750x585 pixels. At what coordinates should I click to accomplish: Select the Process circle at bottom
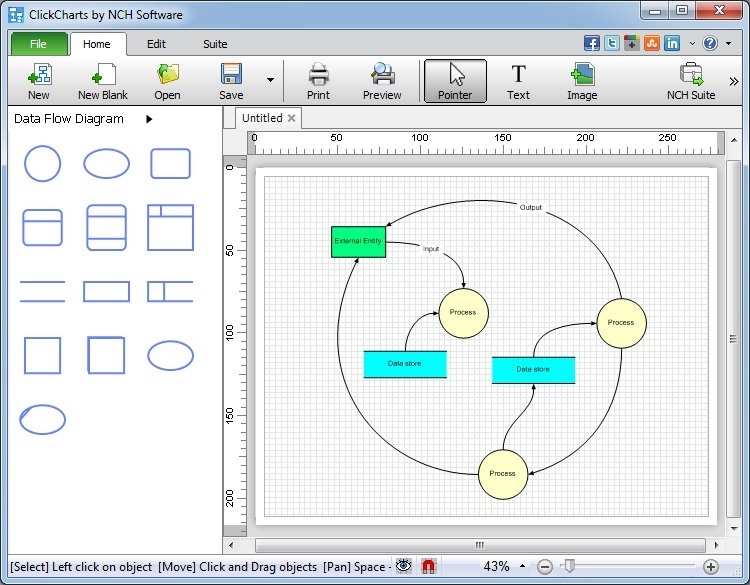click(x=503, y=474)
